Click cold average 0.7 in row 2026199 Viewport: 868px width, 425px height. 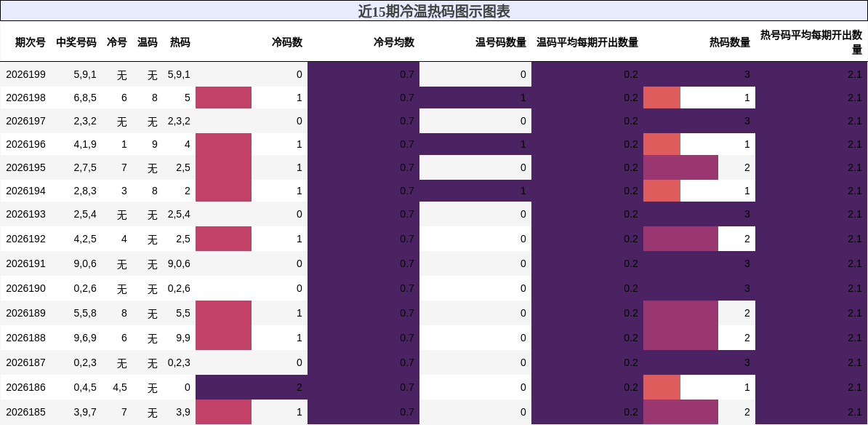(x=407, y=74)
